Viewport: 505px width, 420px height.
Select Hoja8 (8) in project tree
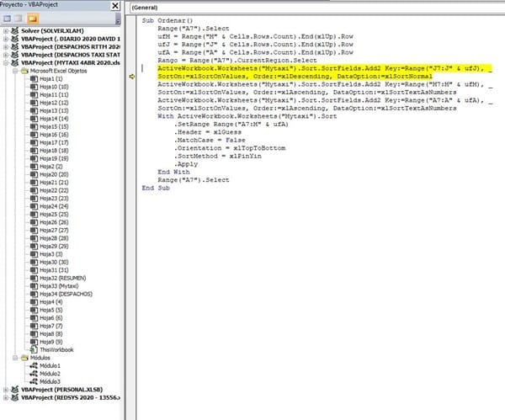coord(50,334)
